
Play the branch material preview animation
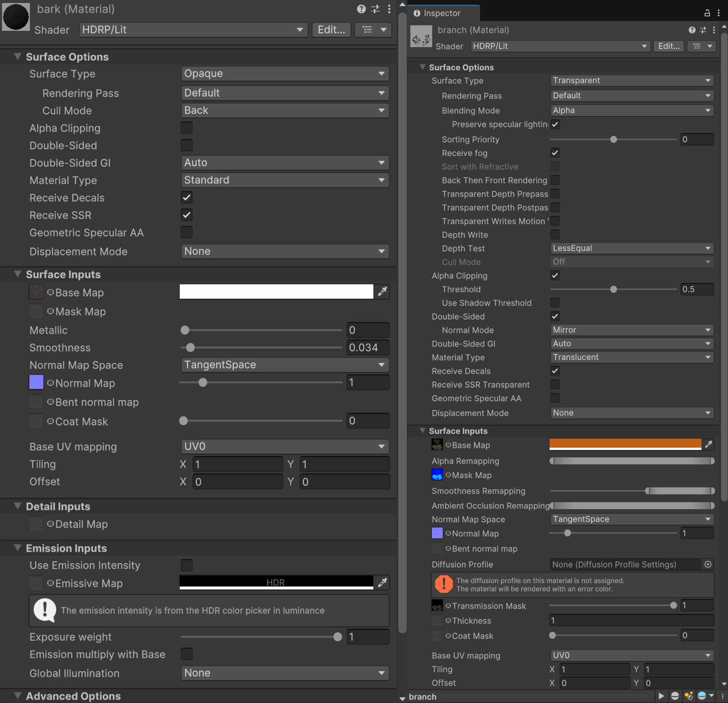[x=661, y=696]
